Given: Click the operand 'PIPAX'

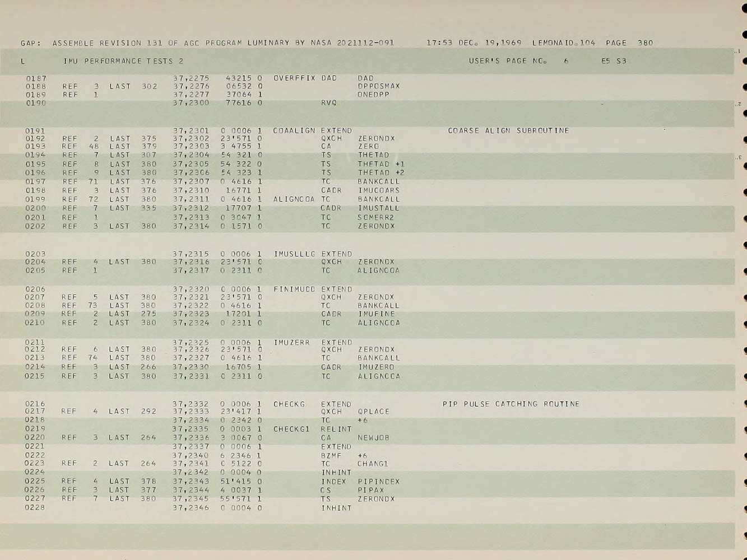Looking at the screenshot, I should tap(371, 490).
